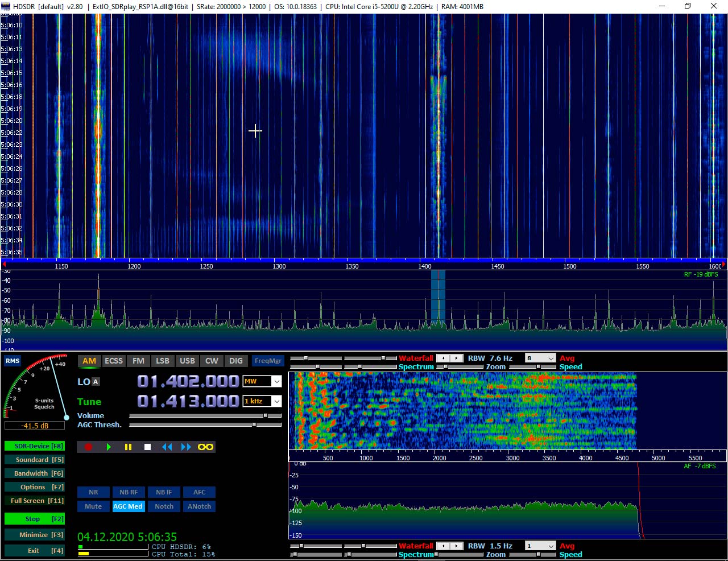This screenshot has height=561, width=728.
Task: Select FM demodulation mode
Action: pyautogui.click(x=138, y=361)
